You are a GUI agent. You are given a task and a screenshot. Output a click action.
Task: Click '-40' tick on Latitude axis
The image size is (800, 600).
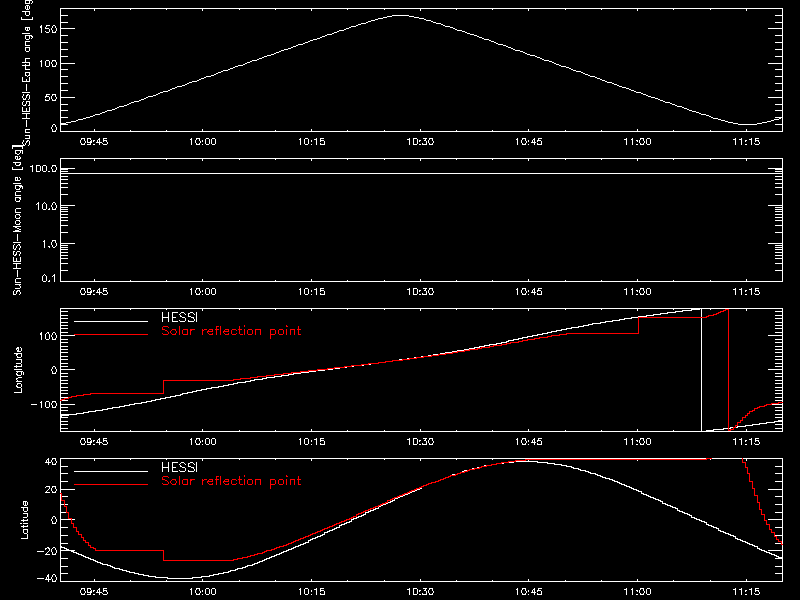click(47, 578)
